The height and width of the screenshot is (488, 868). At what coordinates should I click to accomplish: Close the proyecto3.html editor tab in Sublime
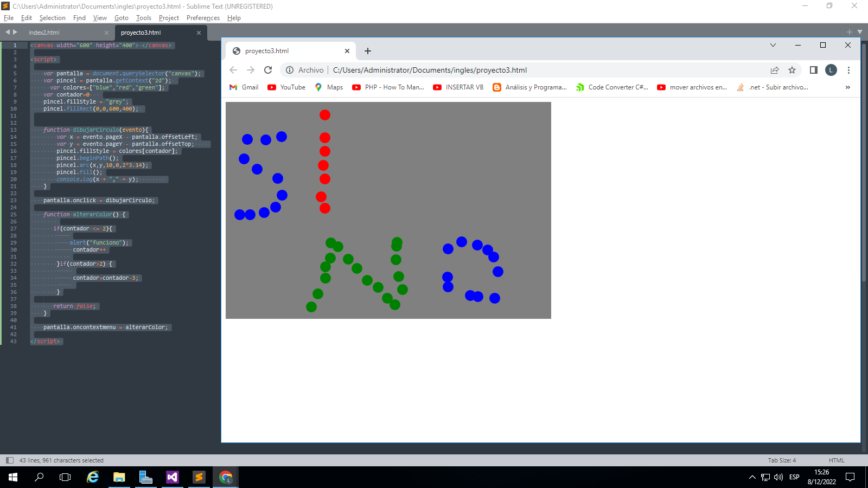click(x=199, y=33)
